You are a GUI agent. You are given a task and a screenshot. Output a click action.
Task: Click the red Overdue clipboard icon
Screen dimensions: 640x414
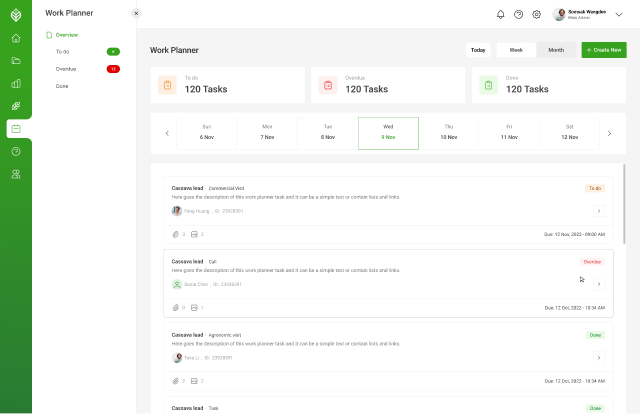point(328,85)
